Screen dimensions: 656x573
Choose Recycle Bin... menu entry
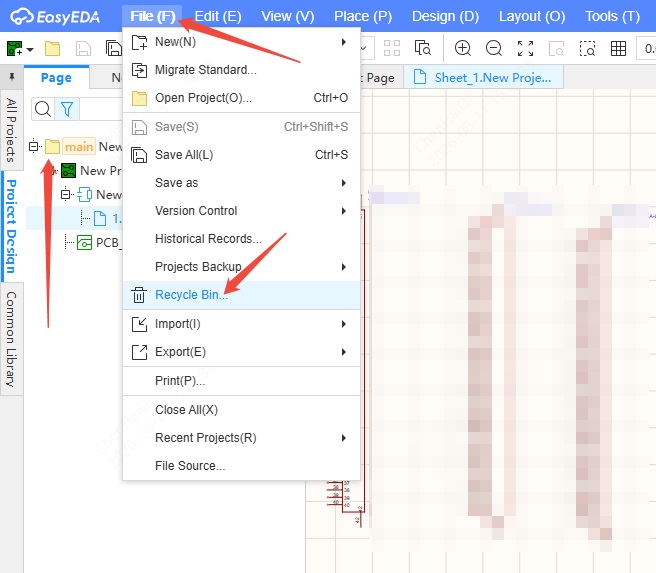tap(241, 295)
